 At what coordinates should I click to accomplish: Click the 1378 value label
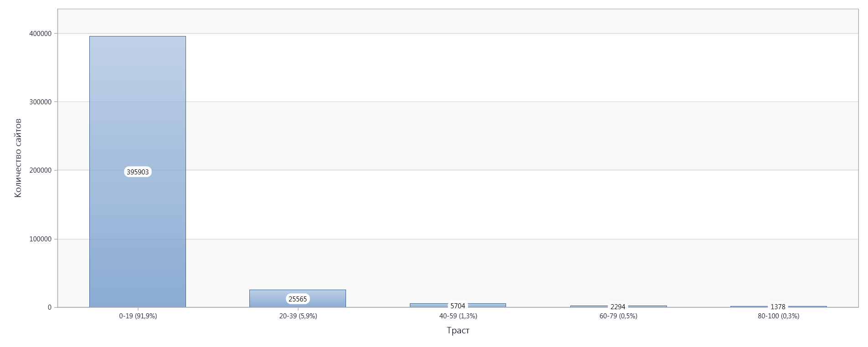(778, 307)
